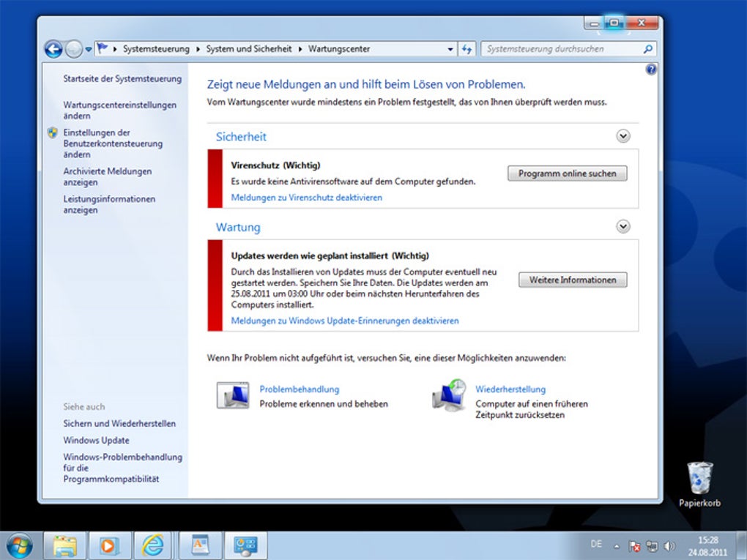Select System und Sicherheit breadcrumb
This screenshot has height=560, width=747.
[x=249, y=48]
